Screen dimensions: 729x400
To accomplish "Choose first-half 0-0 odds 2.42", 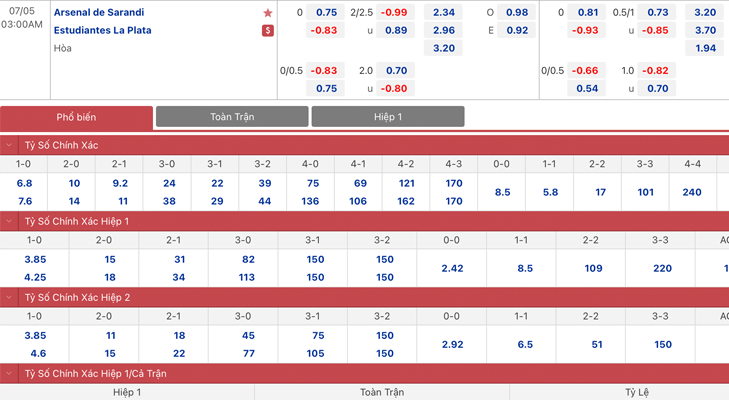I will click(x=452, y=268).
